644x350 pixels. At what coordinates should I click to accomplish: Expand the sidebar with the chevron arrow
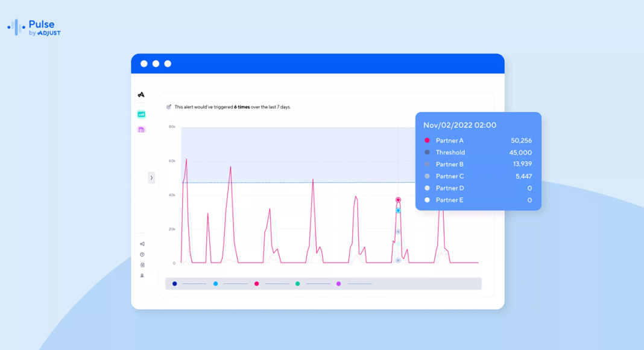pos(151,178)
